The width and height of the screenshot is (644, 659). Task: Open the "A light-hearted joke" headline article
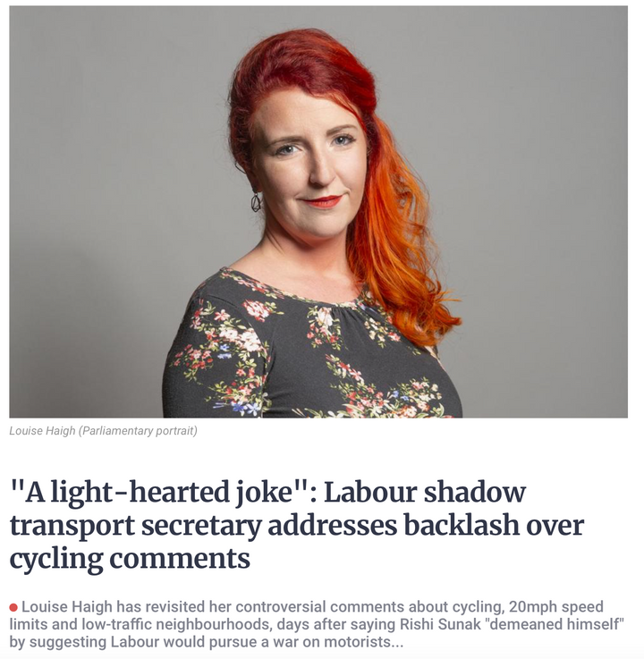[297, 525]
